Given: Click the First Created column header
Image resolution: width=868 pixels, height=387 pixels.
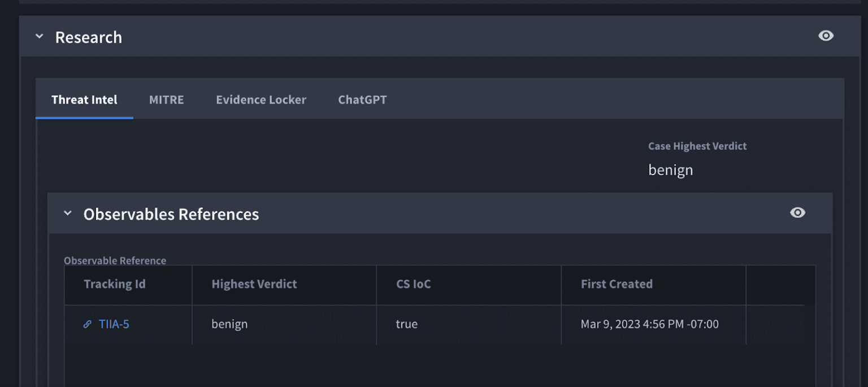Looking at the screenshot, I should coord(617,284).
